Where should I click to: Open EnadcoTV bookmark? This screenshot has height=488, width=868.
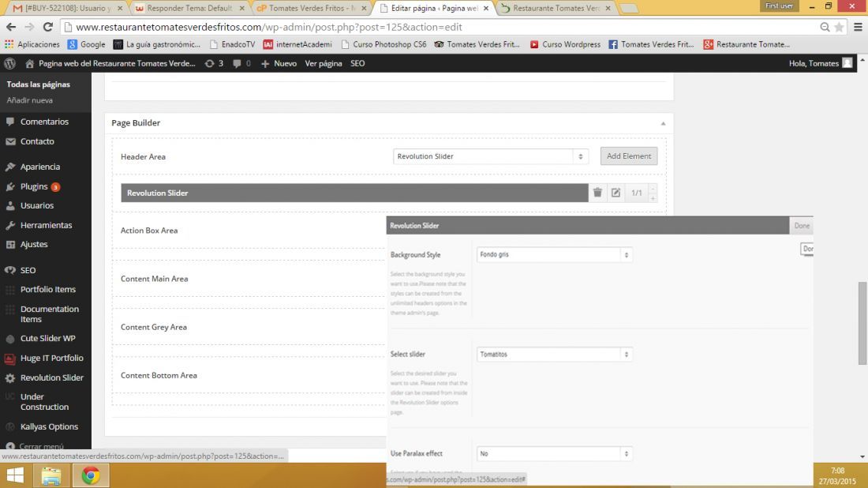pos(233,44)
